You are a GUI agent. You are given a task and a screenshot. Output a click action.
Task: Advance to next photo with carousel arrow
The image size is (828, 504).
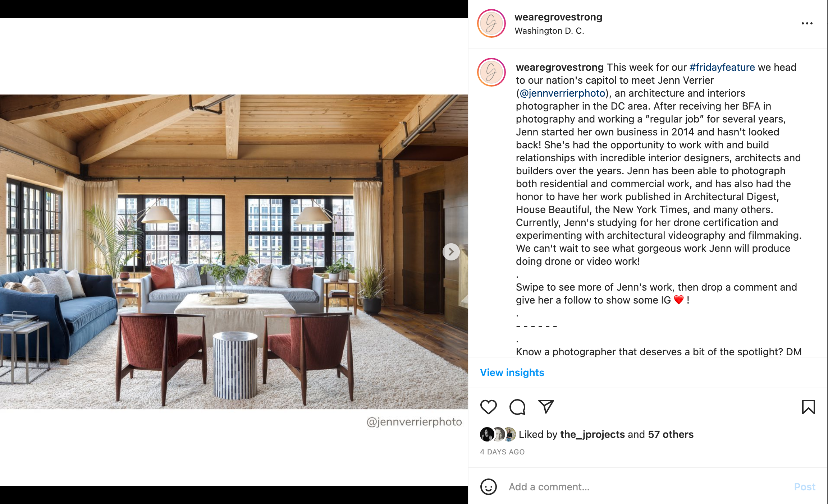451,252
